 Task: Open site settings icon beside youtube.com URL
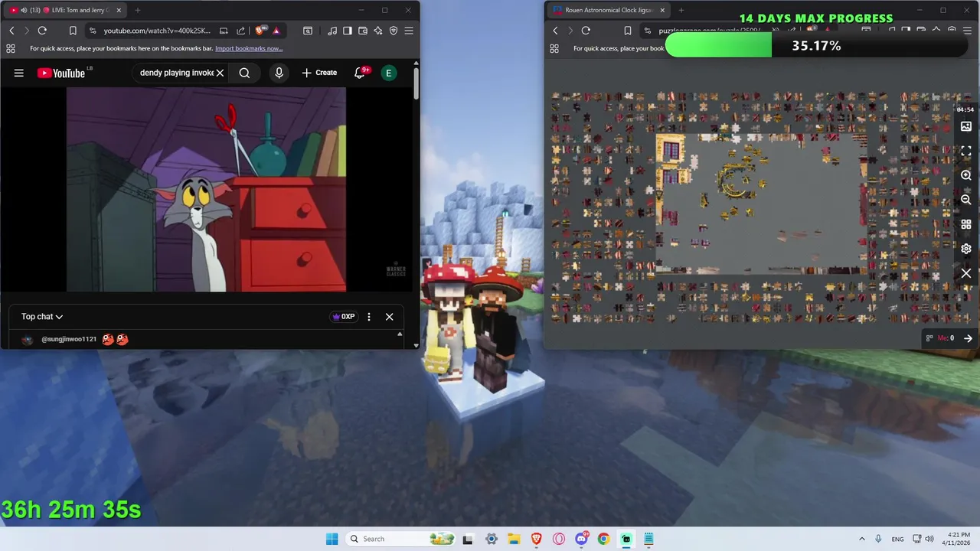click(x=93, y=31)
